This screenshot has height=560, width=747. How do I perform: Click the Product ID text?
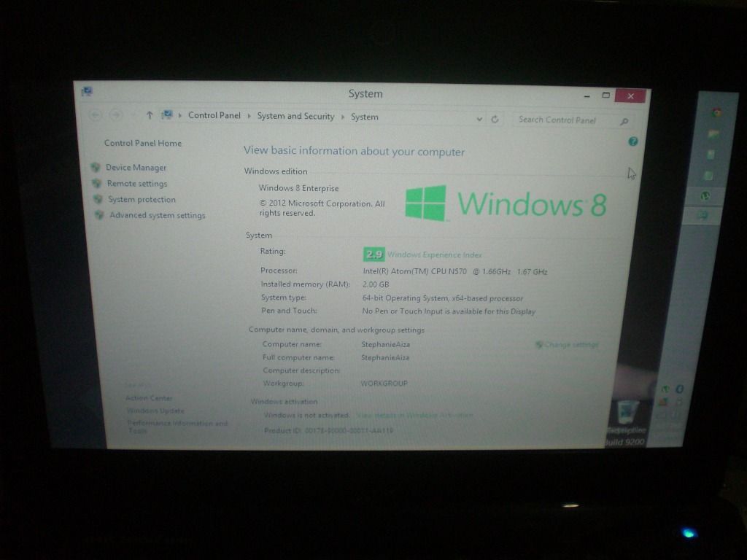tap(329, 430)
